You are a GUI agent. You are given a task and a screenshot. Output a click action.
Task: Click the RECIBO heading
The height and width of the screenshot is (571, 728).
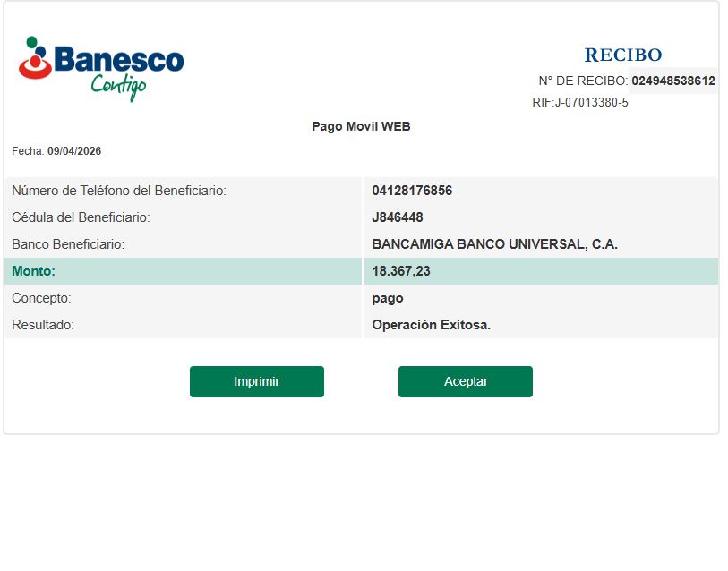coord(622,55)
